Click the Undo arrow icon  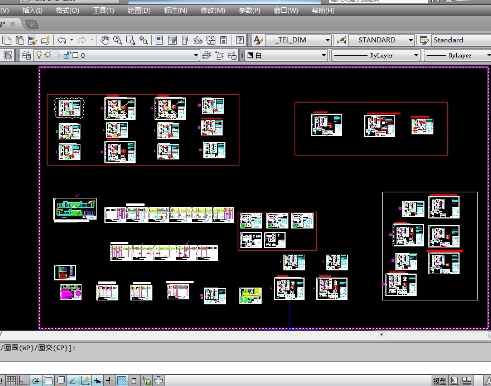[62, 40]
